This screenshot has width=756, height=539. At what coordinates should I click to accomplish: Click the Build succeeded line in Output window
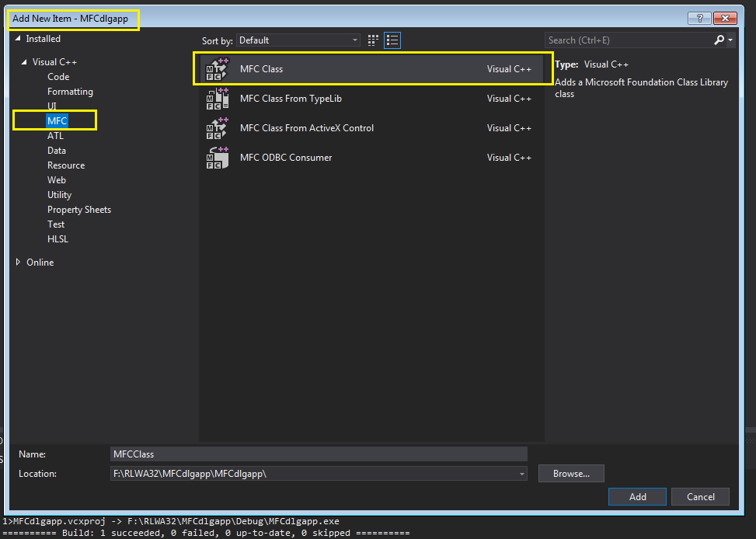pyautogui.click(x=207, y=533)
